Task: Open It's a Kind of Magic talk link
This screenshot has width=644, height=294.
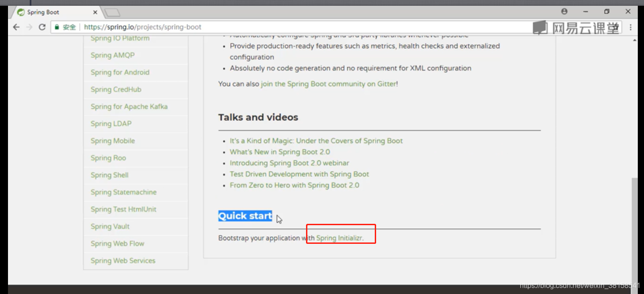Action: click(x=316, y=141)
